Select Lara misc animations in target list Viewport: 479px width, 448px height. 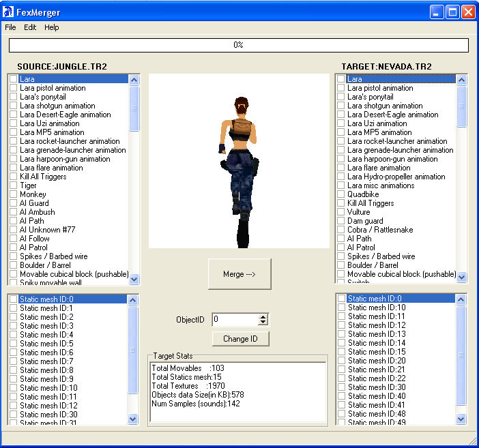[x=381, y=185]
